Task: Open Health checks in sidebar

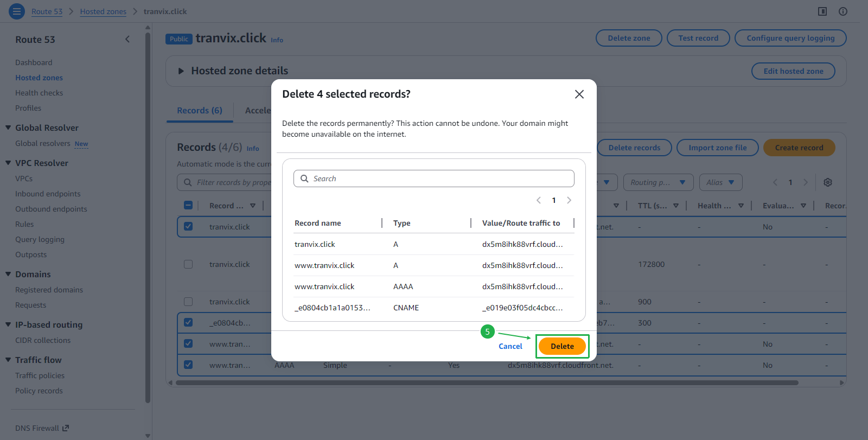Action: coord(39,93)
